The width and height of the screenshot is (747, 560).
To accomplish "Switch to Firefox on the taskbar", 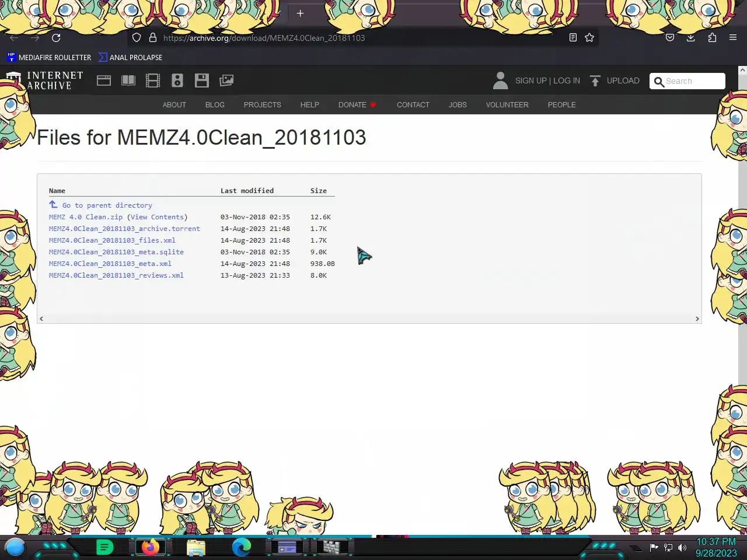I will pyautogui.click(x=151, y=547).
